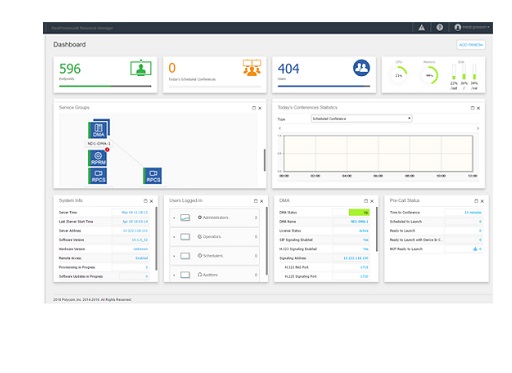Close the Users Logged In pane
The image size is (512, 373).
tap(262, 201)
